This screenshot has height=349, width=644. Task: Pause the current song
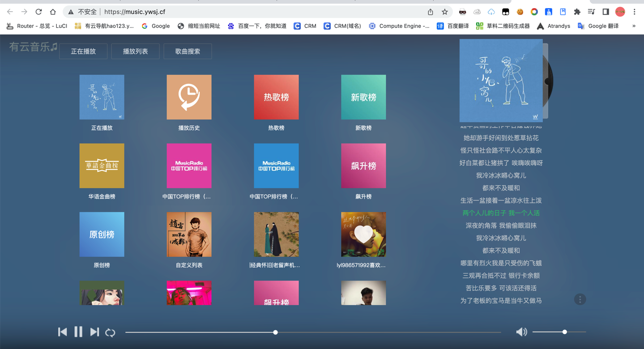[78, 332]
